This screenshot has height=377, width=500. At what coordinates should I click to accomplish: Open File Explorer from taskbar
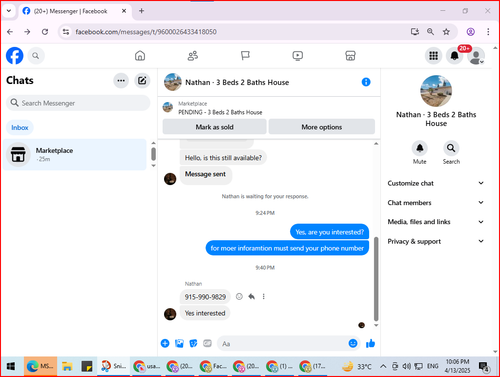coord(67,367)
